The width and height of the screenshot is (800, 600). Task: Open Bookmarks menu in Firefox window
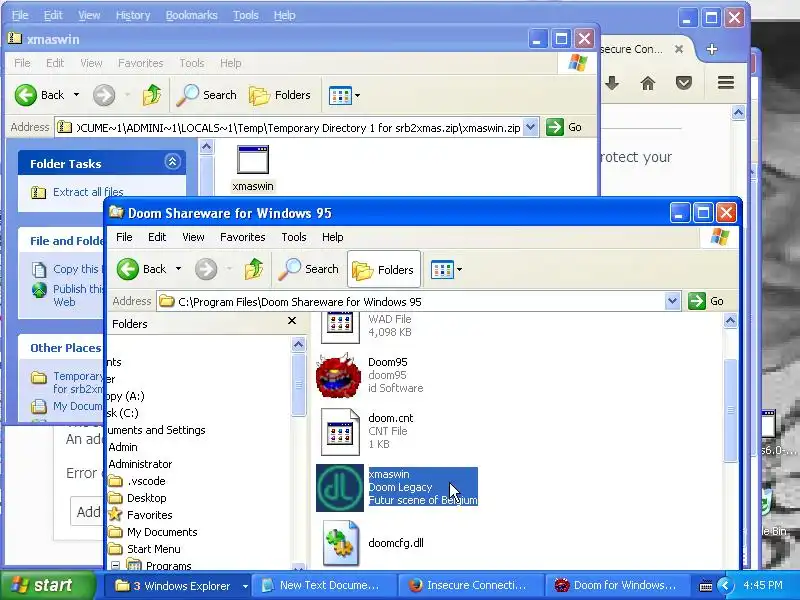[191, 15]
